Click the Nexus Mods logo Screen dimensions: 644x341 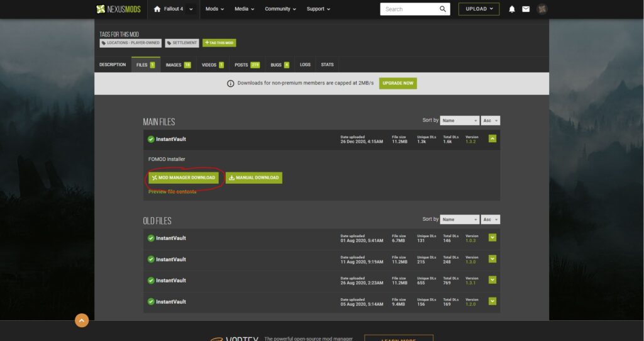tap(118, 9)
